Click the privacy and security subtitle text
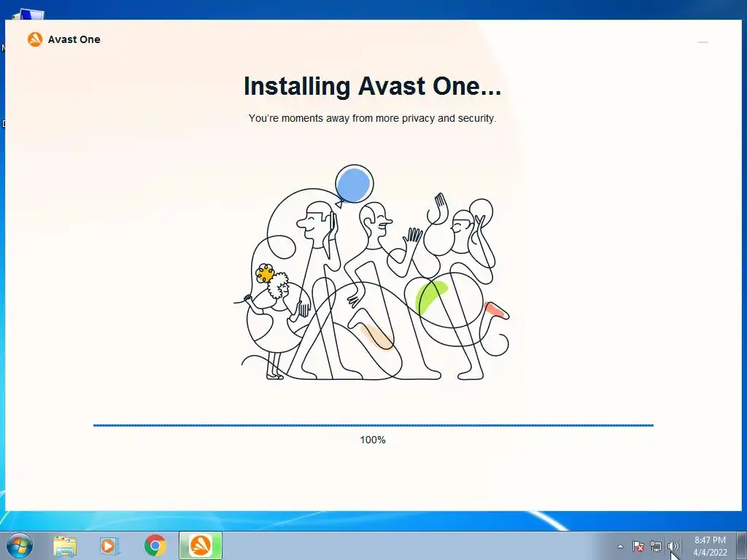 pos(372,118)
